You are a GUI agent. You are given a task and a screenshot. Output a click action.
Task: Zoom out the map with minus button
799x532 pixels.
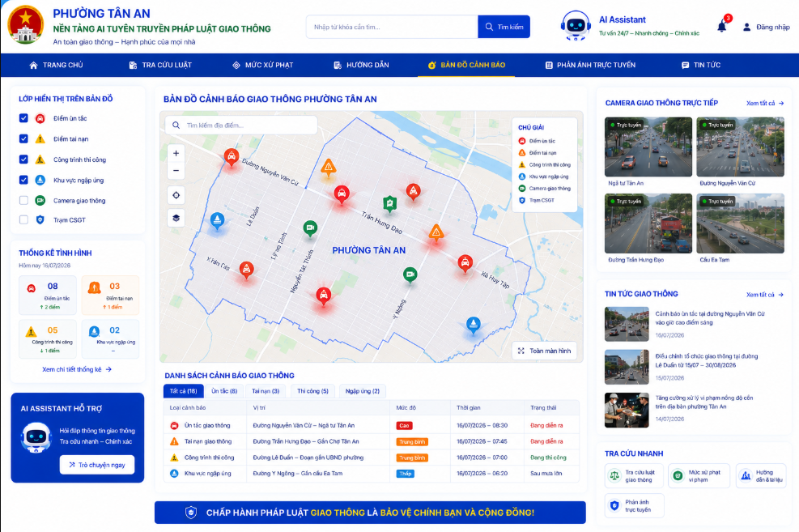(x=176, y=170)
